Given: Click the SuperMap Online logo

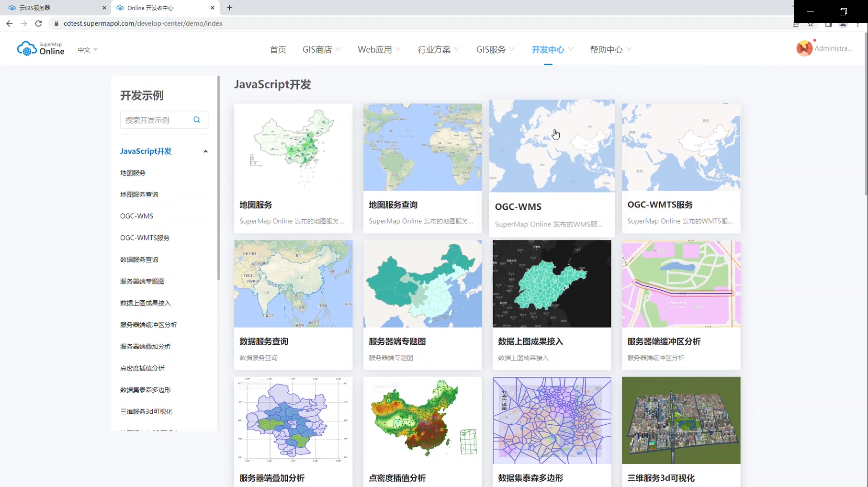Looking at the screenshot, I should click(x=41, y=49).
